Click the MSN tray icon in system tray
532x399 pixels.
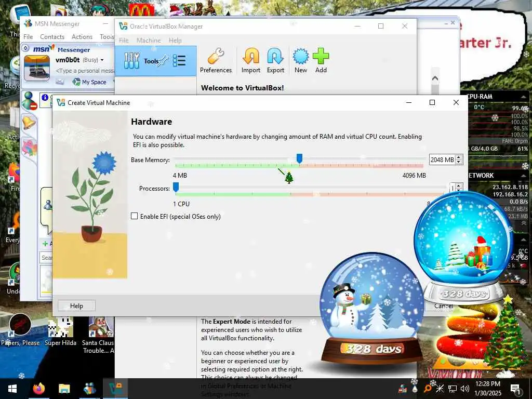(x=403, y=388)
